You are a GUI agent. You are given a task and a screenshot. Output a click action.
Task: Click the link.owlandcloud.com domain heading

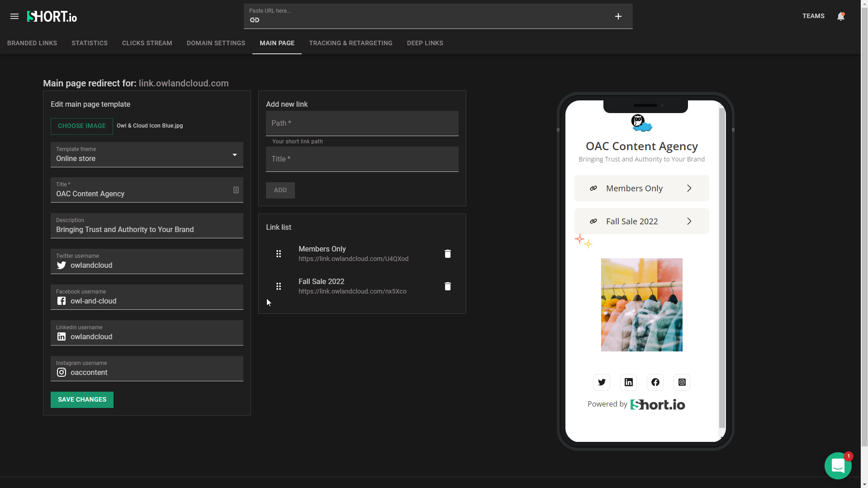point(184,84)
